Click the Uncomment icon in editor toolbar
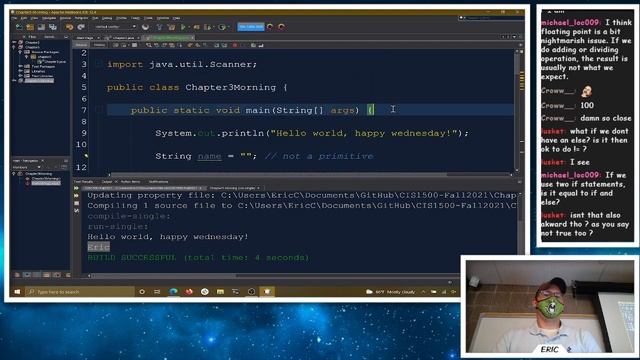This screenshot has height=360, width=640. (x=260, y=45)
